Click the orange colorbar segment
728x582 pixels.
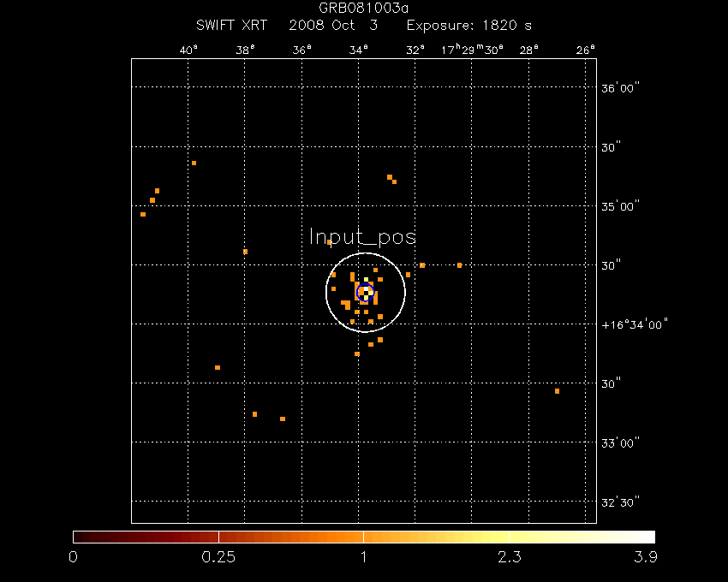coord(291,537)
